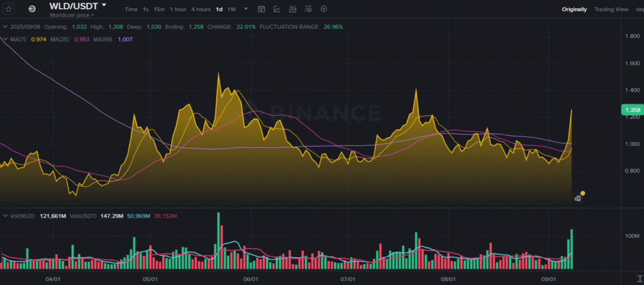Collapse the MA indicator legend chevron
The height and width of the screenshot is (285, 644).
click(x=5, y=40)
